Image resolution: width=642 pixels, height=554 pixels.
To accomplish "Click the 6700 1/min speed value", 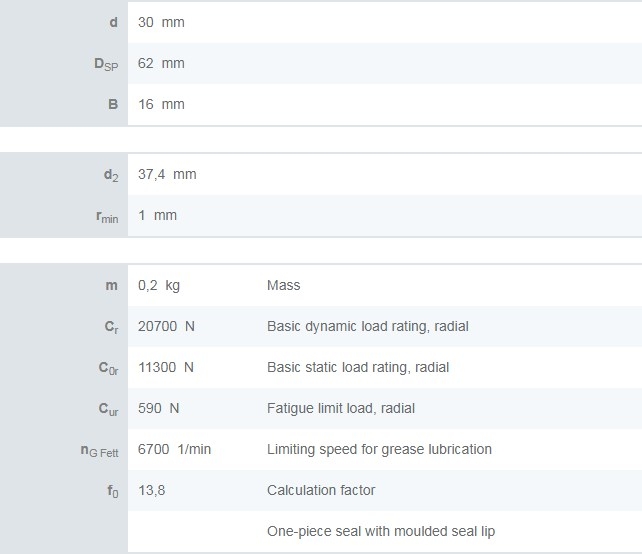I will 174,449.
